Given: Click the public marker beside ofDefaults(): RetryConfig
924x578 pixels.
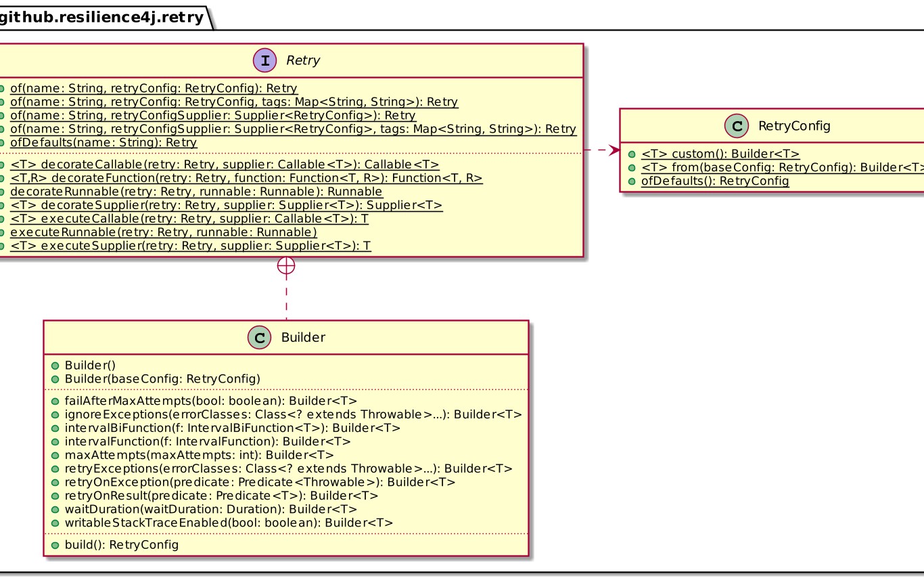Looking at the screenshot, I should pos(631,181).
